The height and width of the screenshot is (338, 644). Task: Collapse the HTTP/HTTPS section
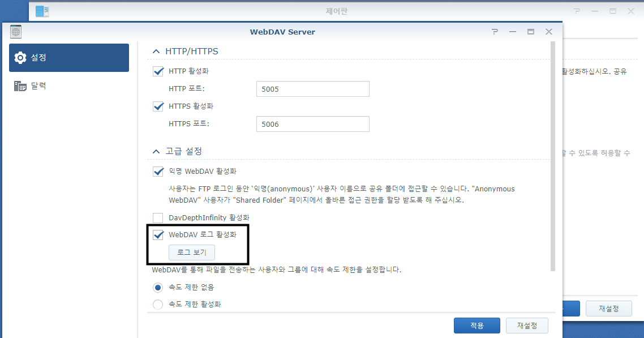156,52
